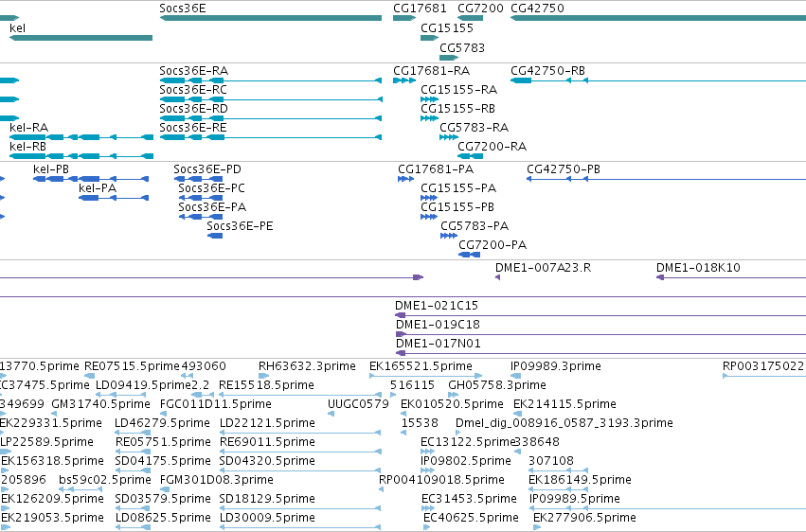
Task: Select the CG5783 gene glyph
Action: click(x=449, y=58)
